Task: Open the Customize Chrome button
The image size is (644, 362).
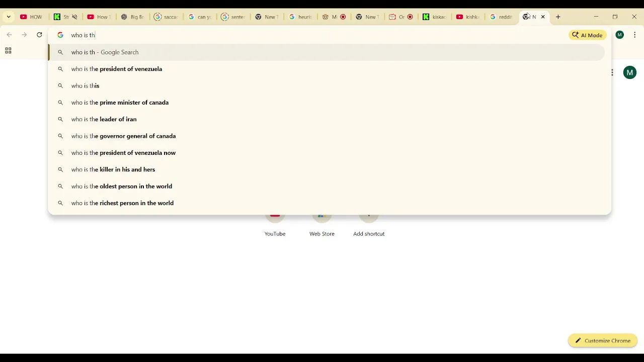Action: [603, 340]
